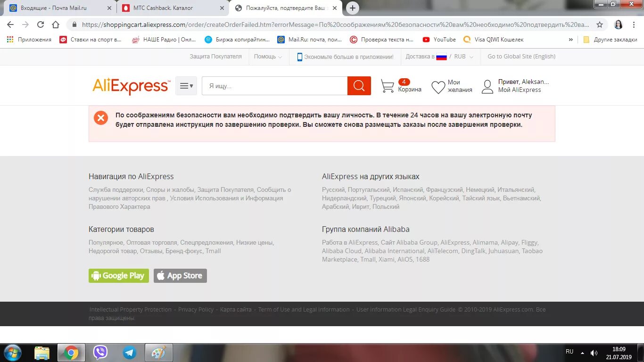
Task: Open Биржа копирайтинга bookmark
Action: 237,40
